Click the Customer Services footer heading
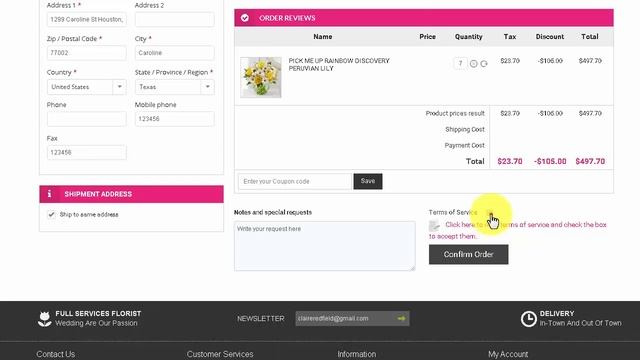Image resolution: width=640 pixels, height=360 pixels. point(220,354)
